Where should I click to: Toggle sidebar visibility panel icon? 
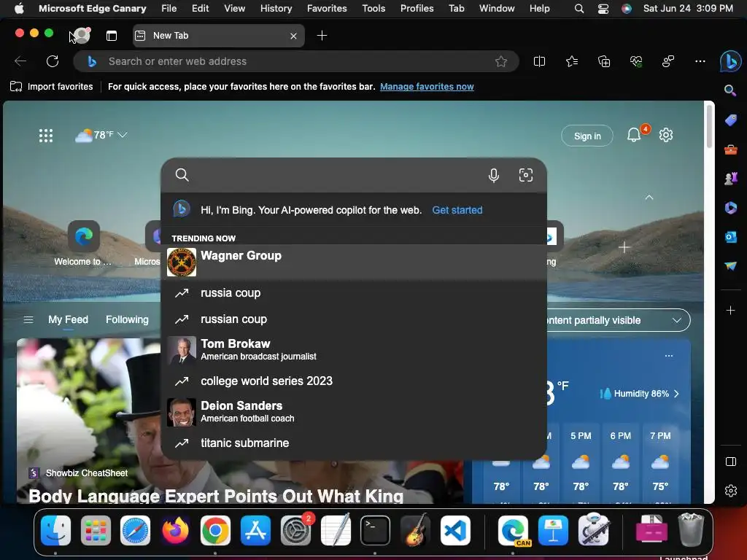(x=731, y=462)
